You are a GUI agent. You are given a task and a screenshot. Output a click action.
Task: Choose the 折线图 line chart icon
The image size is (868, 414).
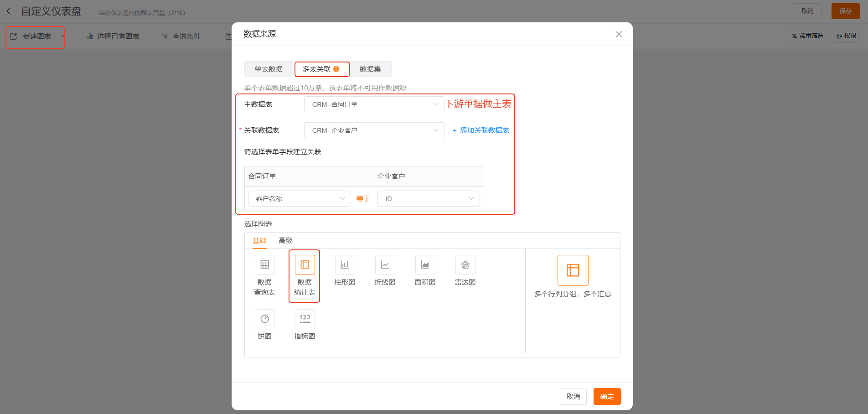[385, 265]
